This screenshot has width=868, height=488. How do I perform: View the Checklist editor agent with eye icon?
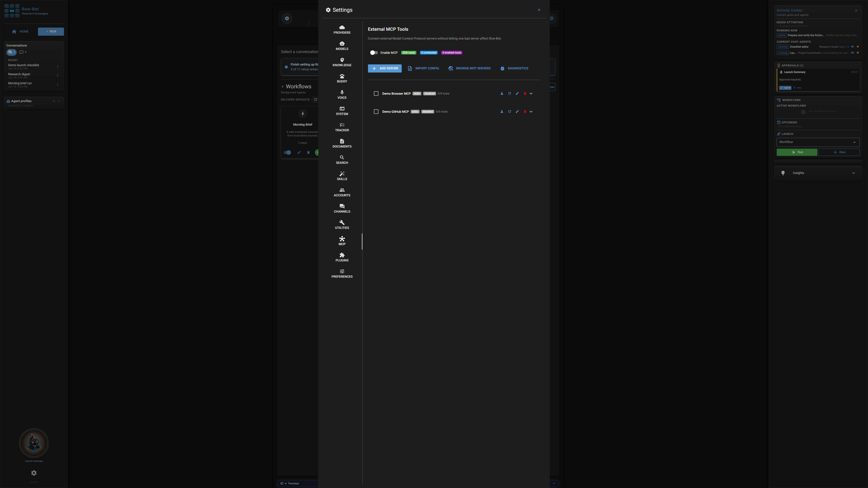point(852,47)
